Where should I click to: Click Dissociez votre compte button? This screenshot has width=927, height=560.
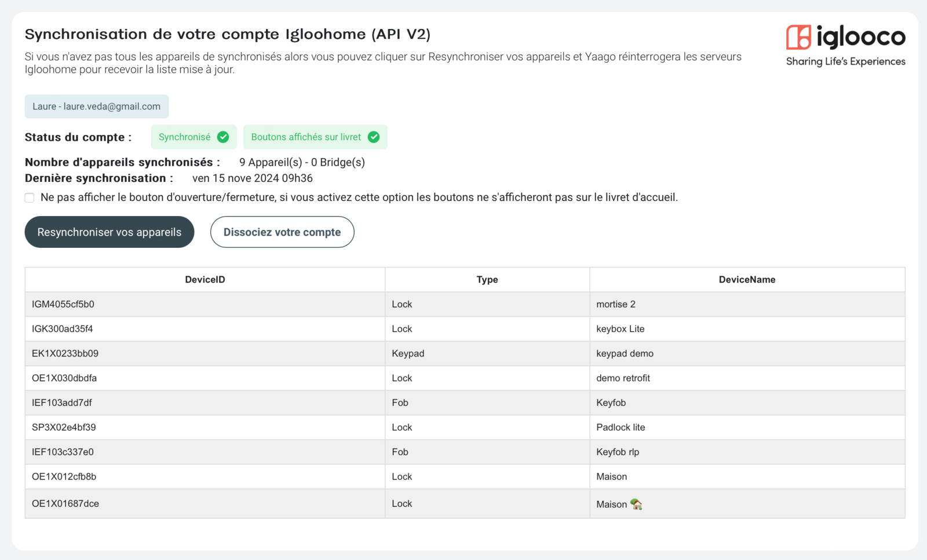[282, 232]
